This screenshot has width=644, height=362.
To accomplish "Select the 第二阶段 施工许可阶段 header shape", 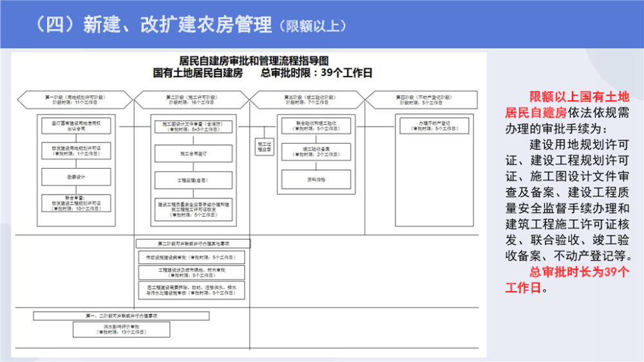I will [191, 99].
